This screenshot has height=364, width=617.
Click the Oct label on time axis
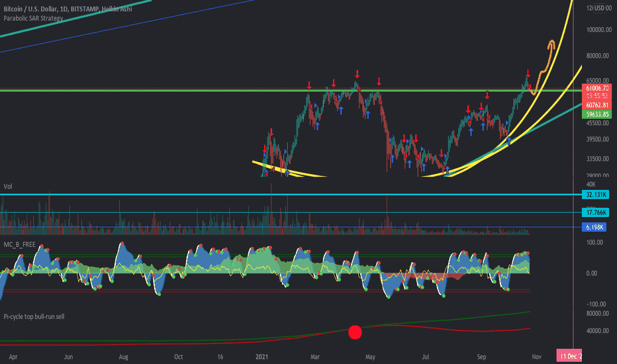click(x=179, y=357)
